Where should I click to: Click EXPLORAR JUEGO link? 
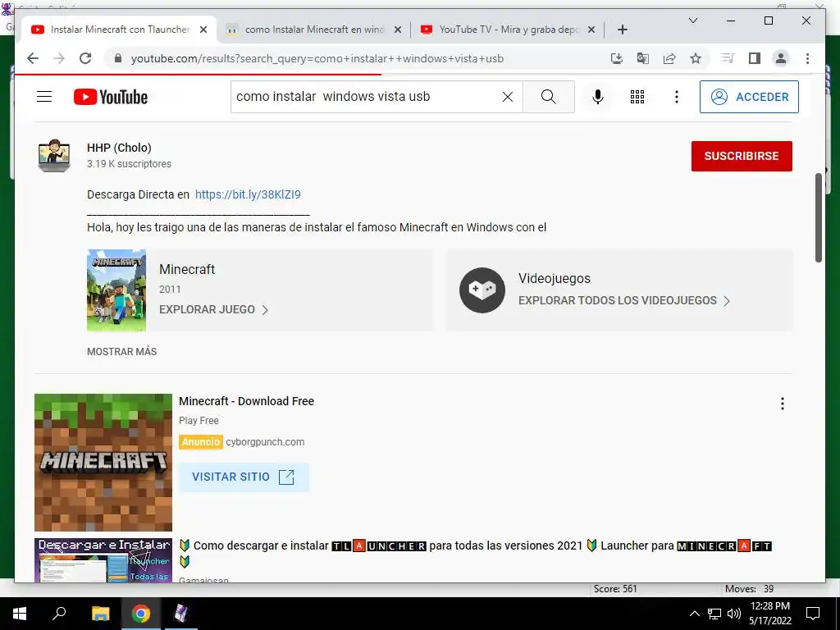[213, 309]
